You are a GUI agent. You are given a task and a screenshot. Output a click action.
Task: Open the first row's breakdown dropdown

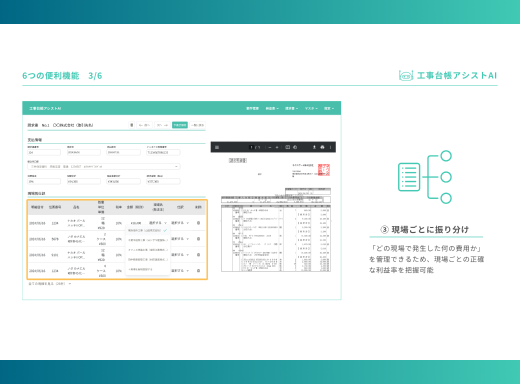180,223
